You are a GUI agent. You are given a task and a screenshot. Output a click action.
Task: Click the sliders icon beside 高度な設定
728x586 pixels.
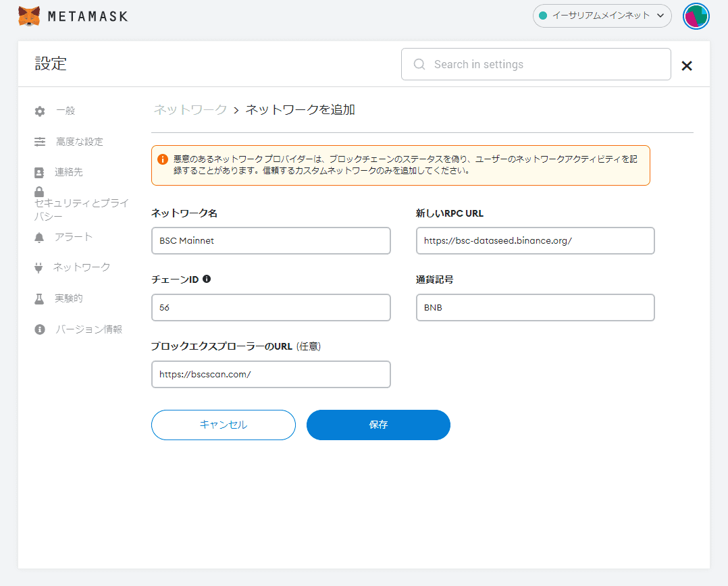click(x=40, y=142)
